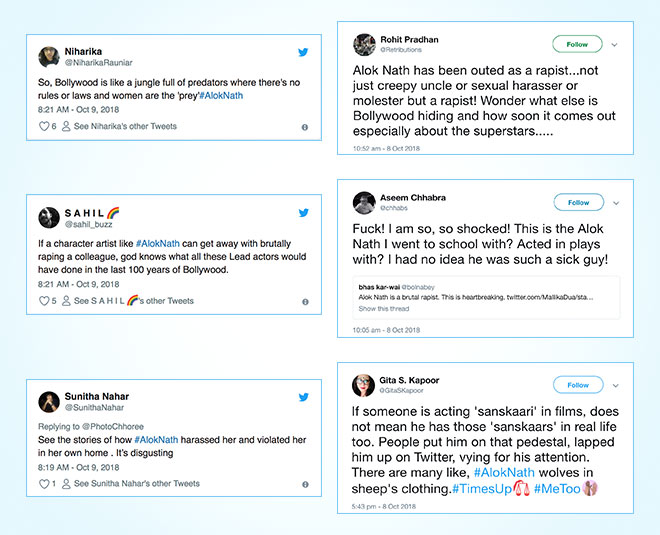Follow Aseem Chhabra

click(578, 202)
